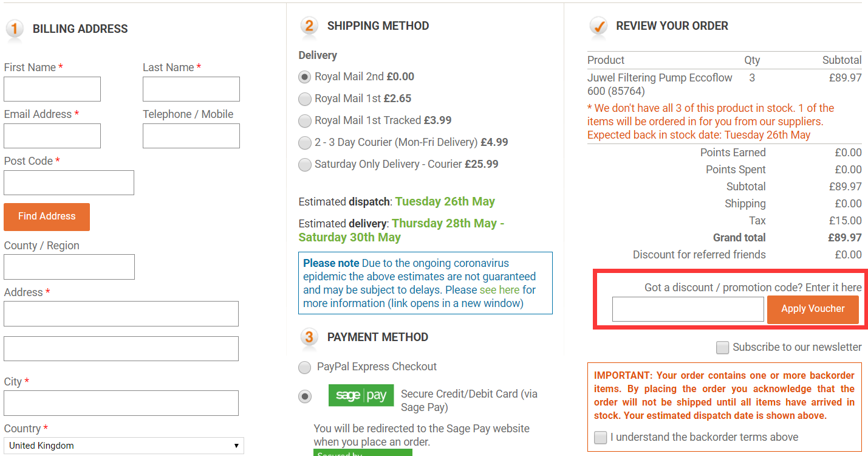Click the step 2 Shipping Method icon
The height and width of the screenshot is (456, 868).
(309, 26)
